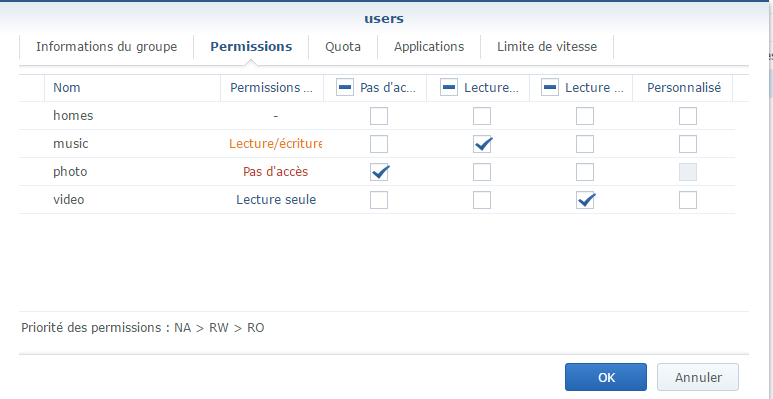This screenshot has width=773, height=399.
Task: Toggle the Pas d'accès column header checkbox
Action: pos(345,88)
